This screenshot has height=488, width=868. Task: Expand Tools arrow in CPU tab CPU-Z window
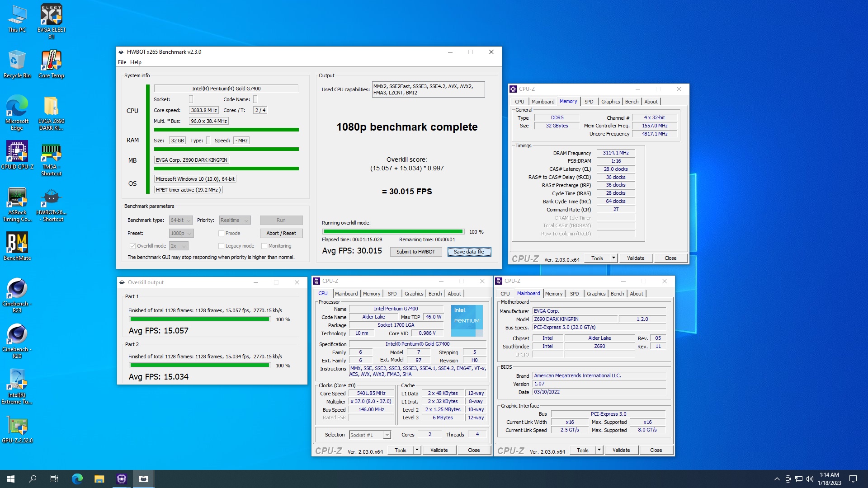(417, 450)
